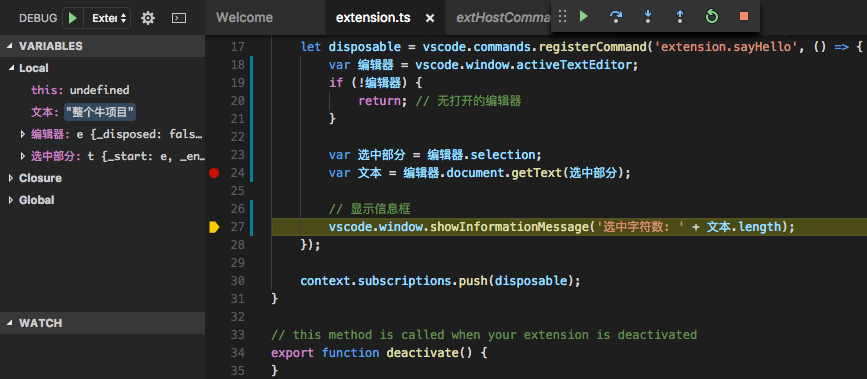Grab the debug toolbar drag handle
The width and height of the screenshot is (867, 379).
562,17
